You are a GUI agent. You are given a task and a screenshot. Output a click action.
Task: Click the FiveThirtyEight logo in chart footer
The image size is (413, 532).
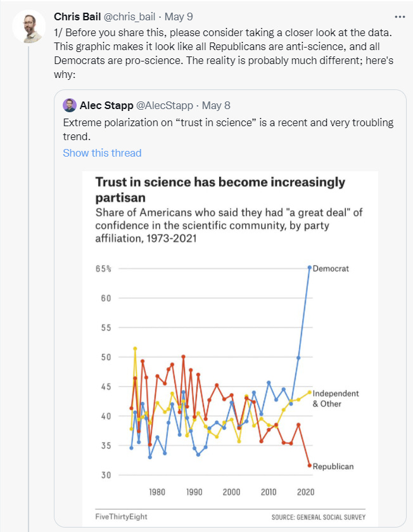(121, 516)
